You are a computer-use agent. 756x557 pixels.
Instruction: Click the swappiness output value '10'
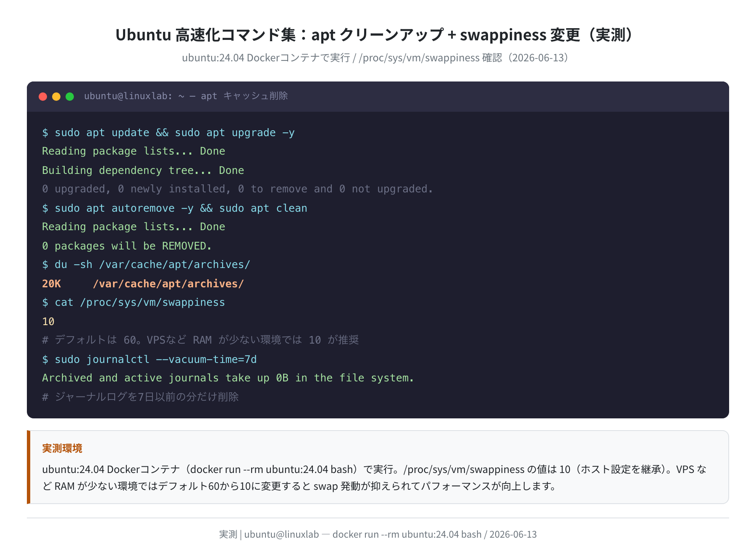48,322
